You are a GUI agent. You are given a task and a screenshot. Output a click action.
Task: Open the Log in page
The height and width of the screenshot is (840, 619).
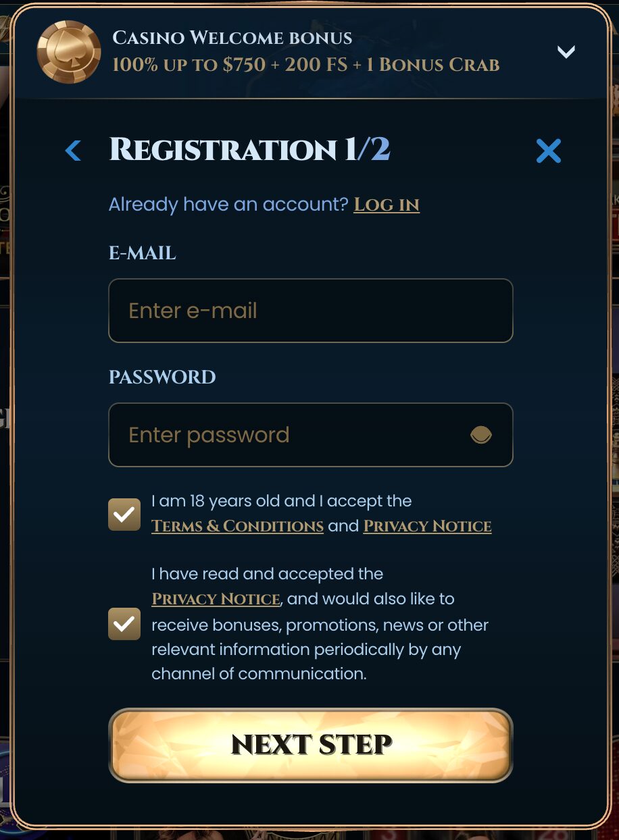click(x=386, y=205)
